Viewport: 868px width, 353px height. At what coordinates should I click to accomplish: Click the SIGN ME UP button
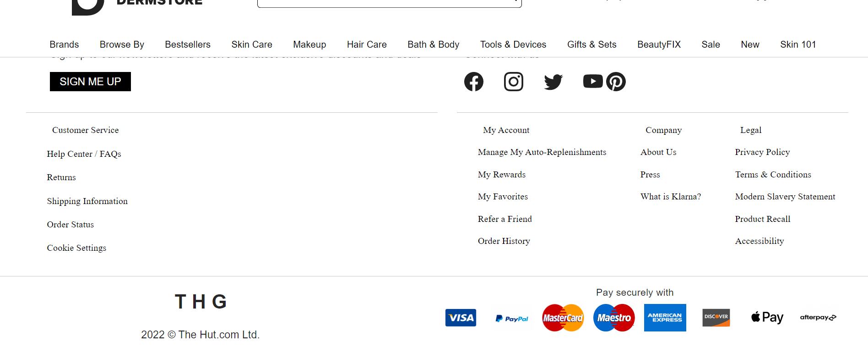pos(90,82)
